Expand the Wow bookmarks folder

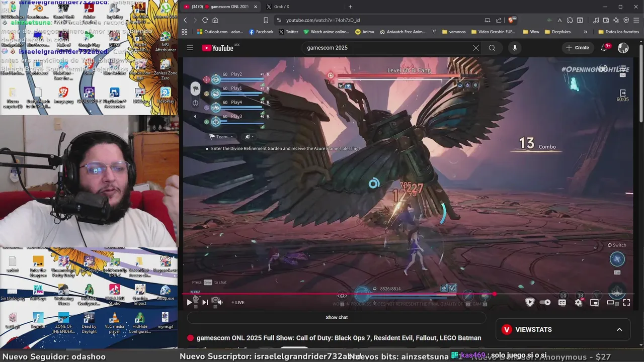click(x=531, y=32)
